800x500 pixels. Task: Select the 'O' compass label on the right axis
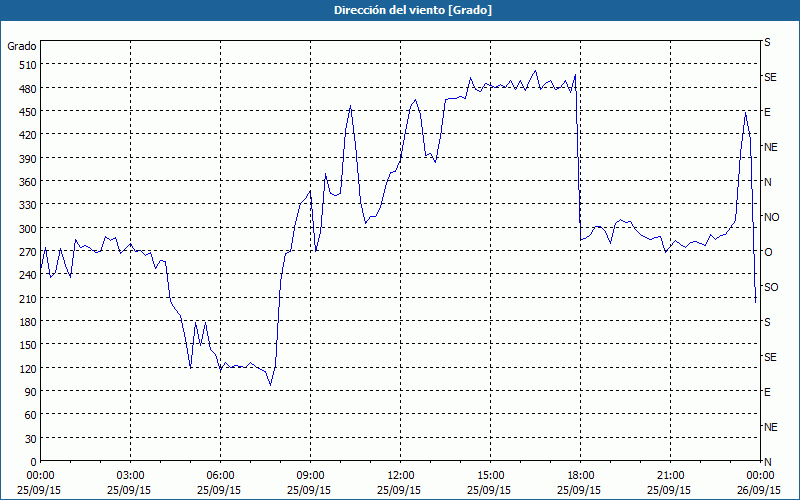click(x=768, y=252)
